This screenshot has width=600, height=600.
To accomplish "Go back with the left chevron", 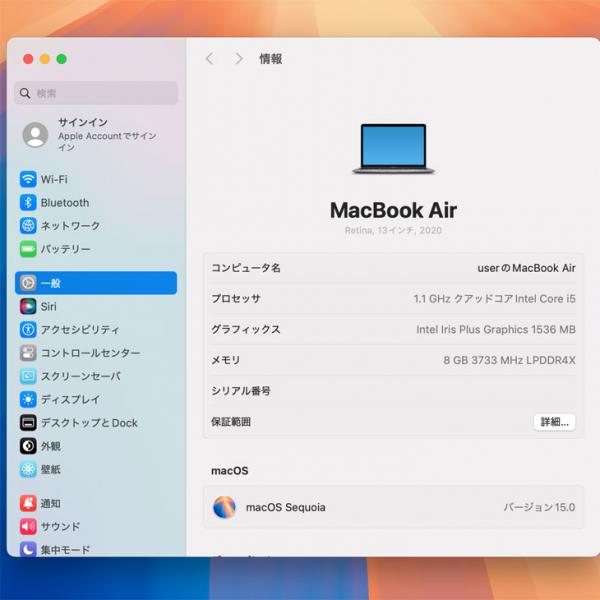I will 209,59.
